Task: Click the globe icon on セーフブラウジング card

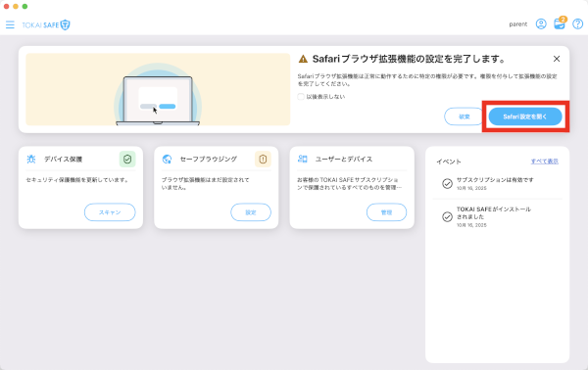Action: (x=167, y=159)
